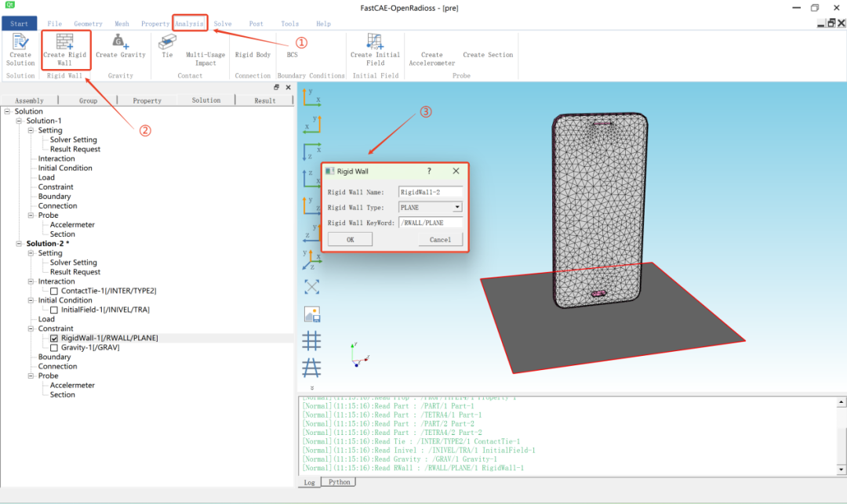The image size is (847, 504).
Task: Click the Create Section probe tool
Action: click(488, 55)
